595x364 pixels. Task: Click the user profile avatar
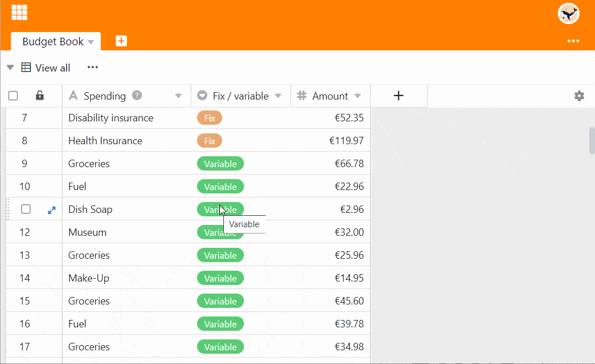point(568,13)
